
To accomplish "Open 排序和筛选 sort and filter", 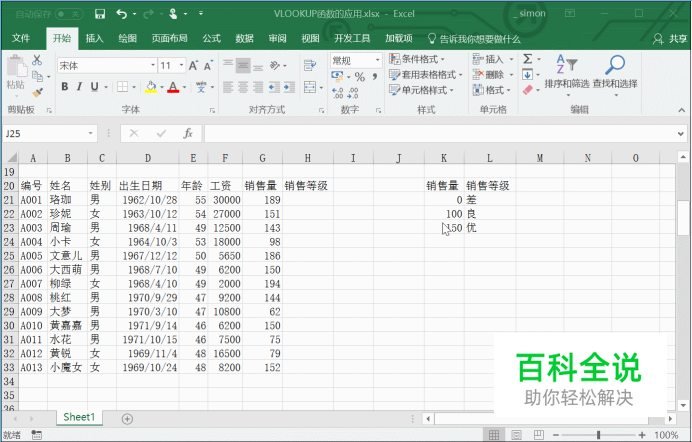I will [x=567, y=75].
